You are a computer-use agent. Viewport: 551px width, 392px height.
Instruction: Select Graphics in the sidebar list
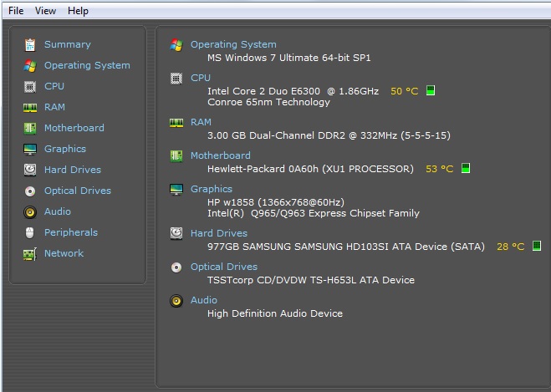pyautogui.click(x=65, y=149)
